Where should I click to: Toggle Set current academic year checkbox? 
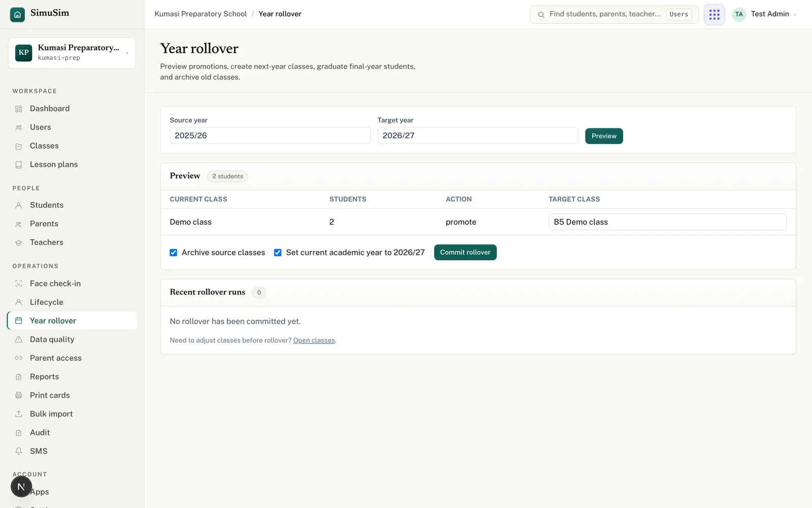[x=278, y=252]
